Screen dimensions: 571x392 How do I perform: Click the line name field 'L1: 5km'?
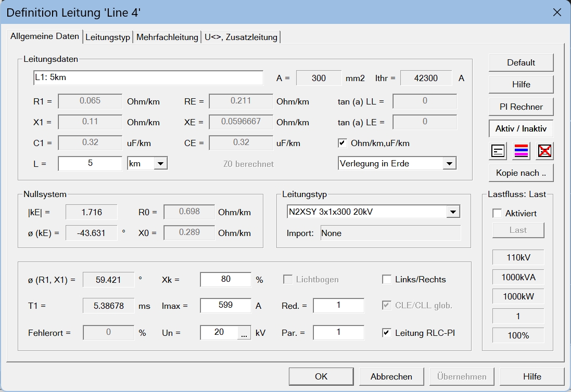[148, 78]
